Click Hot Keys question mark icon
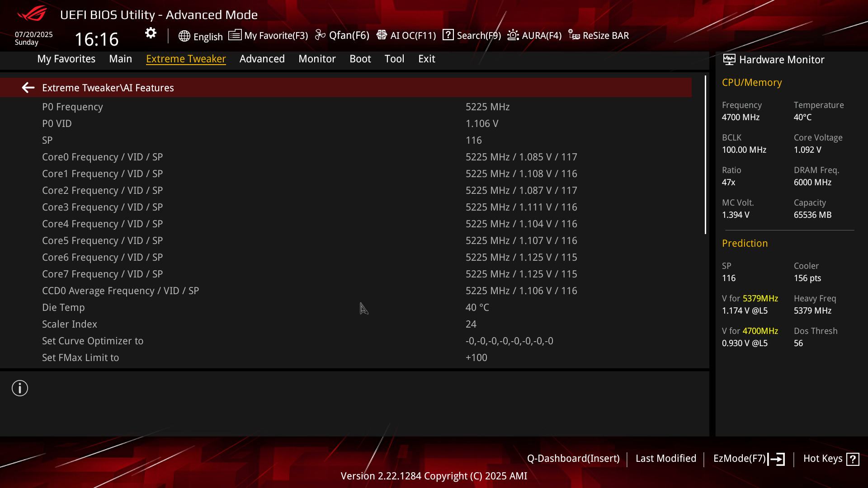This screenshot has height=488, width=868. [853, 459]
